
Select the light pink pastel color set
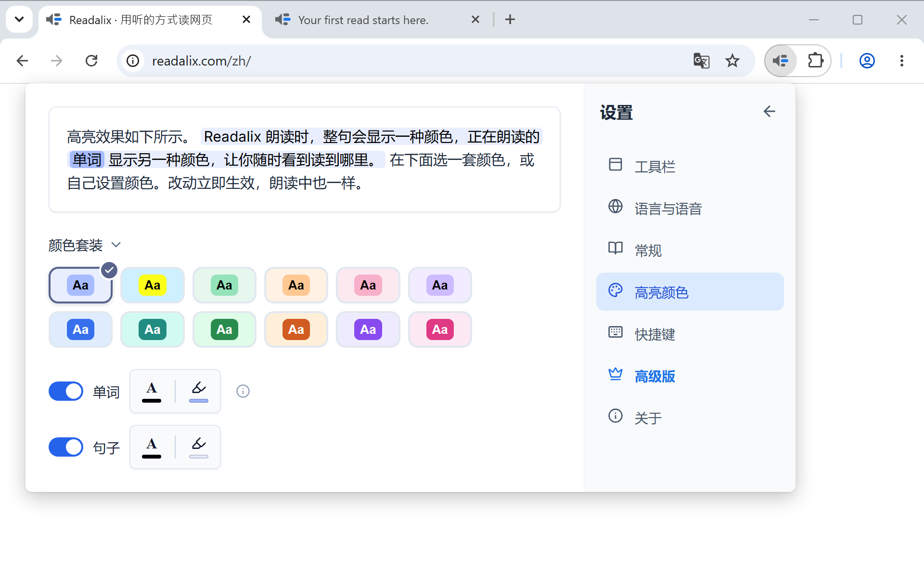pos(368,285)
